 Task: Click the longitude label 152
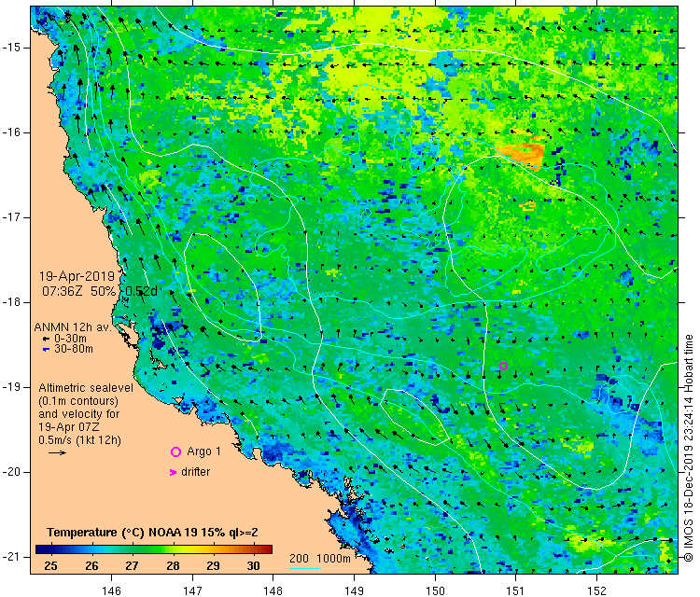point(596,590)
